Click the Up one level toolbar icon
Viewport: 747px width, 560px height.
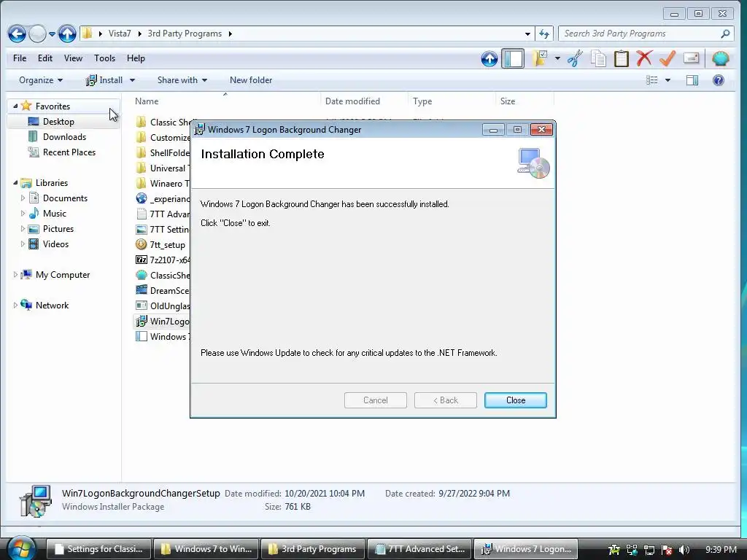489,58
